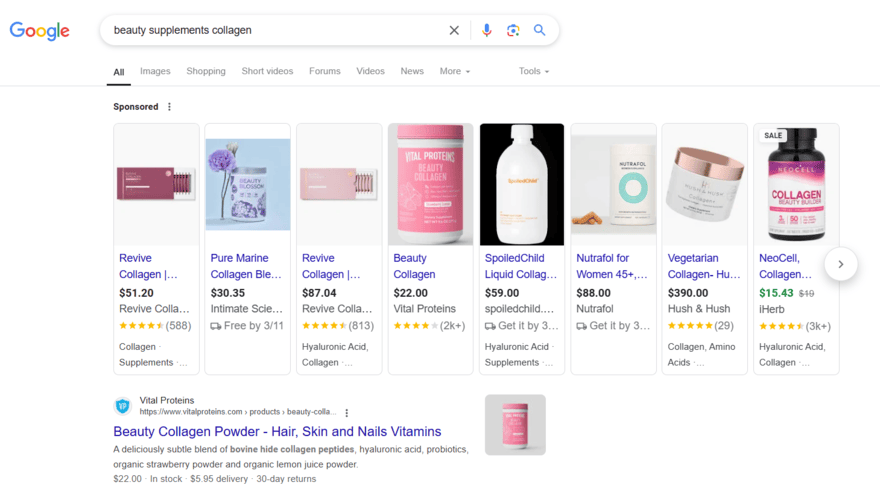Open Vegetarian Collagen Hush & Hush link
880x500 pixels.
click(x=704, y=266)
